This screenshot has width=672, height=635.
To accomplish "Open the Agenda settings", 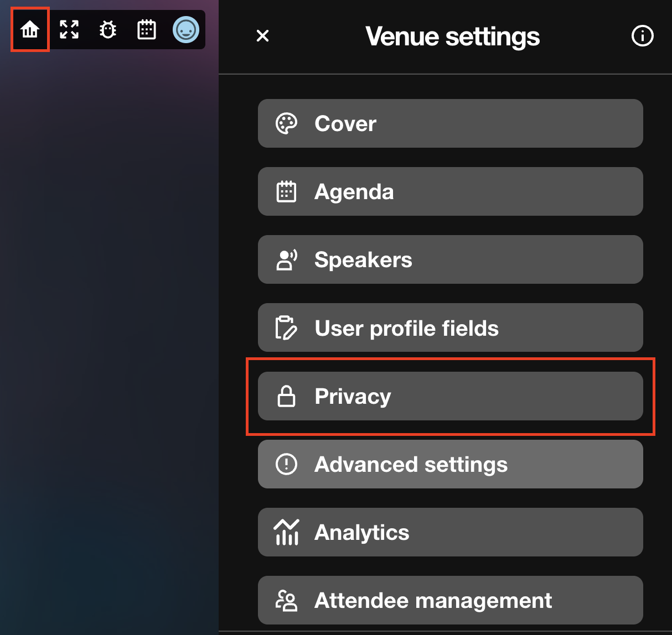I will (450, 191).
